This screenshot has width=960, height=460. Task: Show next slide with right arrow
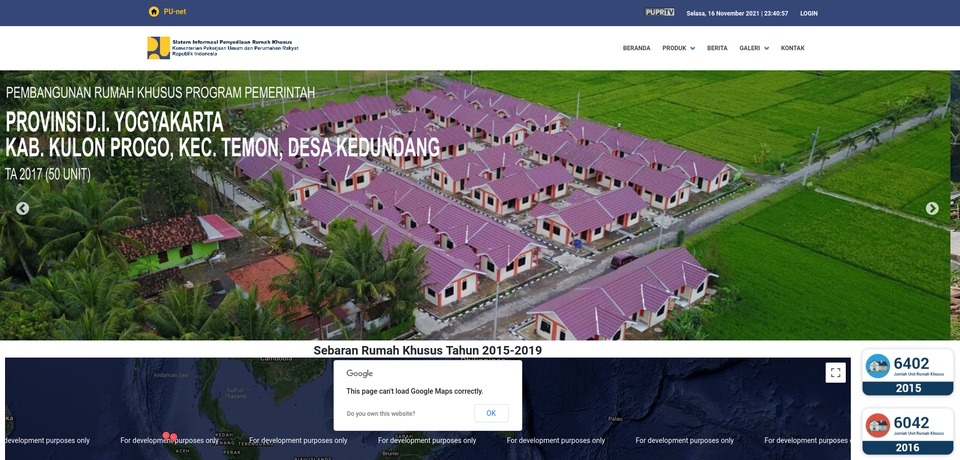(x=932, y=209)
